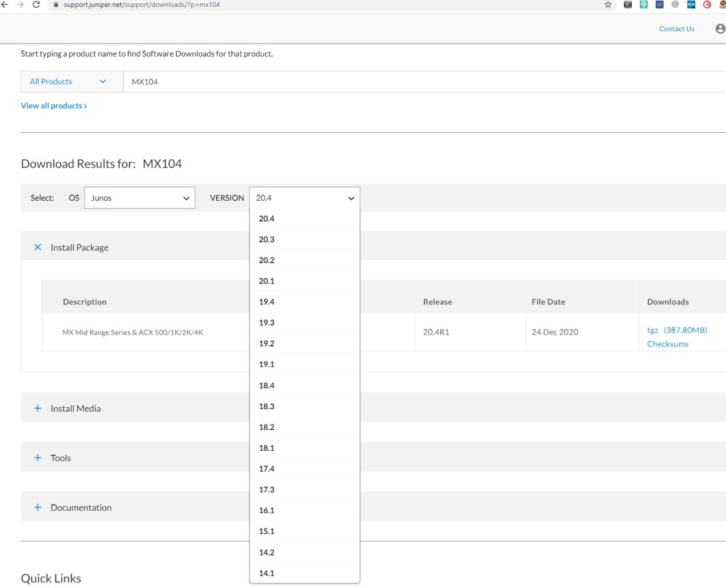Image resolution: width=726 pixels, height=588 pixels.
Task: Click the 24 Dec 2020 file date
Action: [x=555, y=332]
